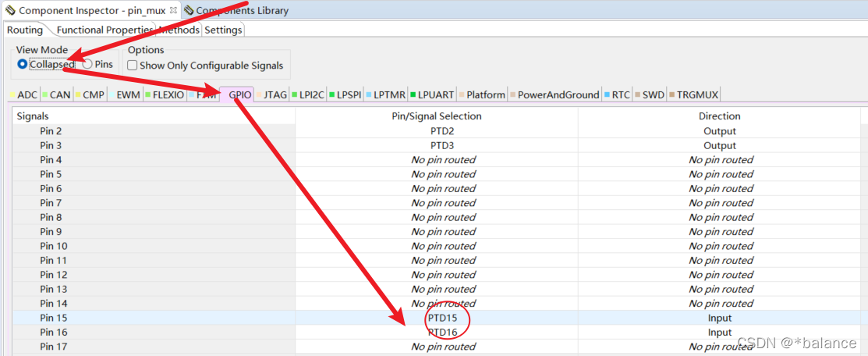Click the Pin/Signal Selection column header
Image resolution: width=868 pixels, height=356 pixels.
[x=436, y=116]
